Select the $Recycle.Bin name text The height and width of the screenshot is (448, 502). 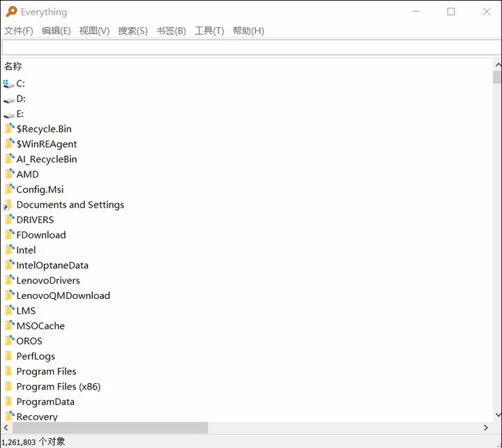pos(44,129)
